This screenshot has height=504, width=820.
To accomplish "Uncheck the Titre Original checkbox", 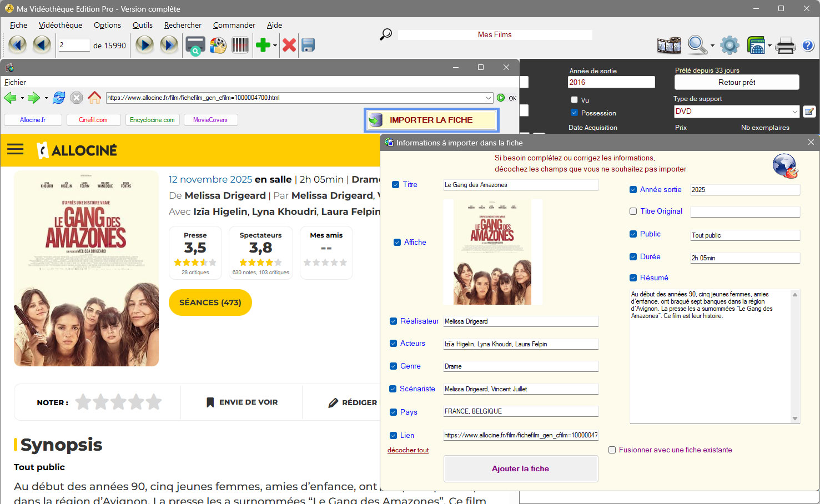I will 633,211.
